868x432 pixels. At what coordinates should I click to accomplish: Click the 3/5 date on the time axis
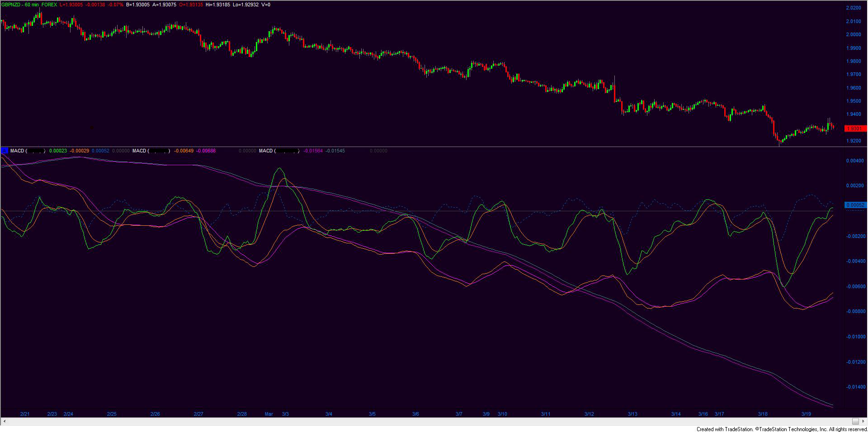click(x=372, y=414)
